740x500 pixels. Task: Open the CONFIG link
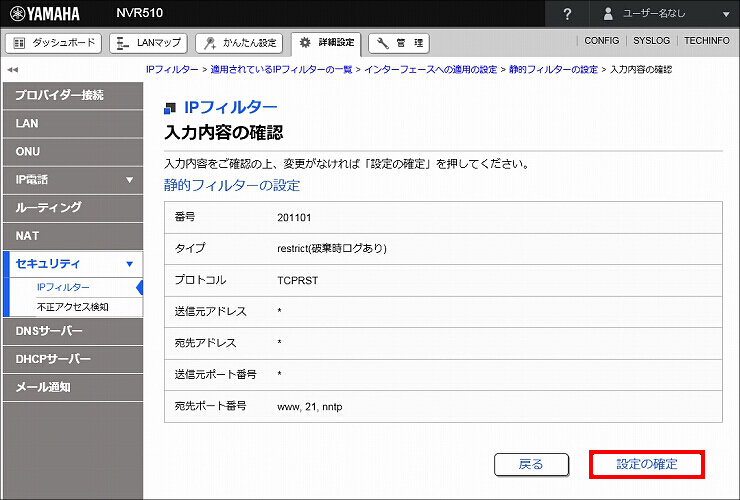(x=601, y=41)
